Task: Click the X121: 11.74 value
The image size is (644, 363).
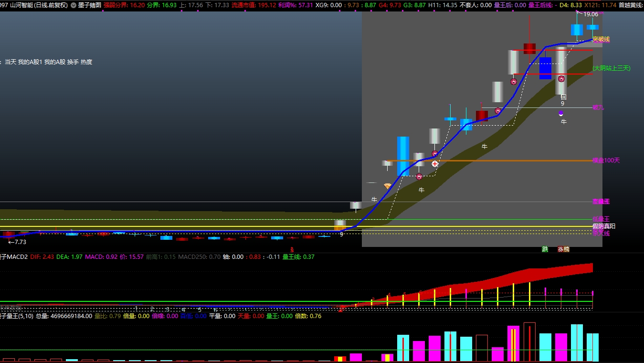Action: [x=600, y=5]
